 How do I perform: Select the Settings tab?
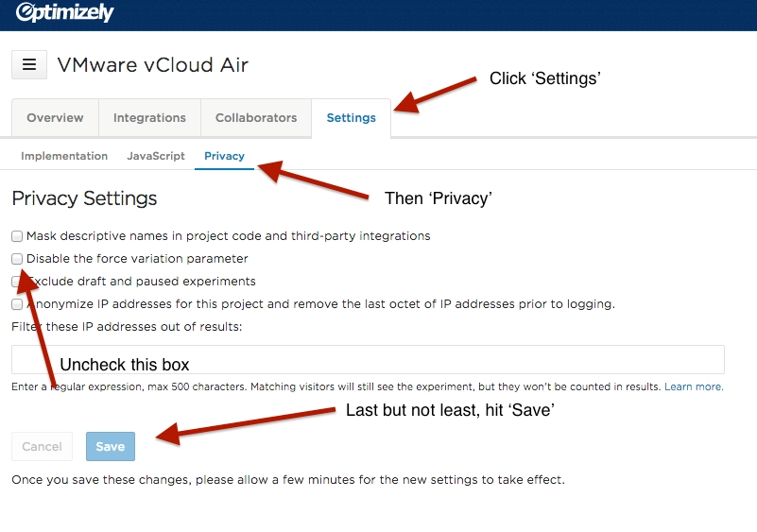(x=351, y=118)
